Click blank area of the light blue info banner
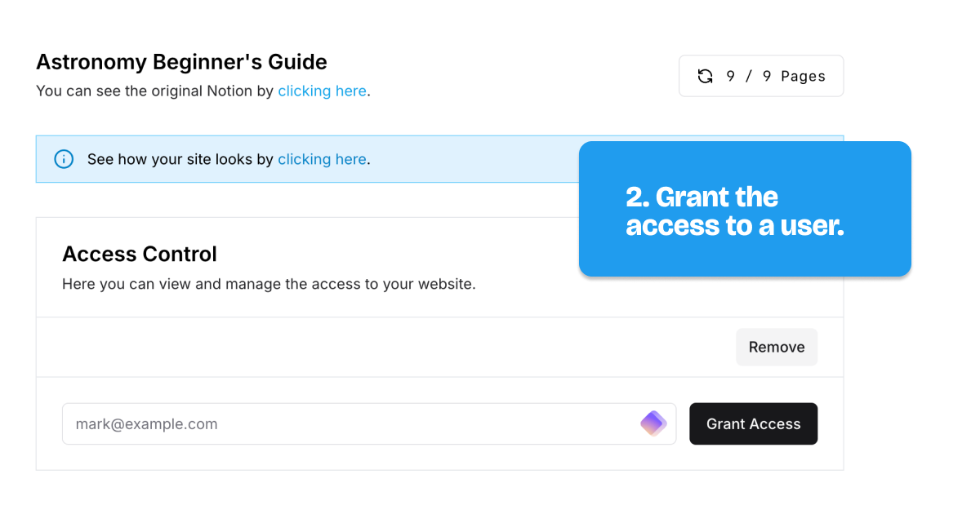 coord(474,159)
